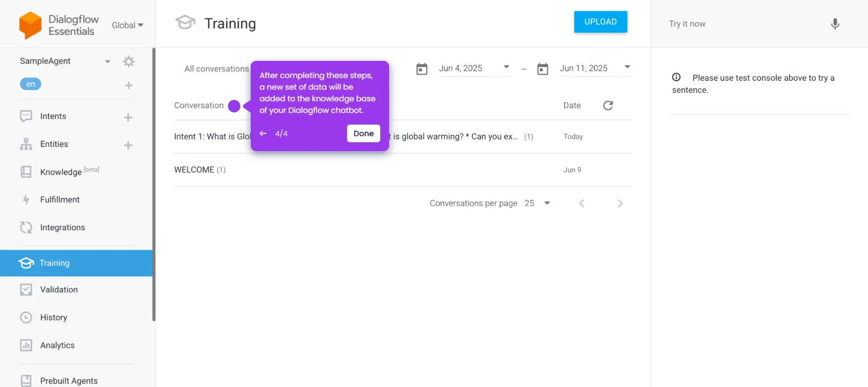
Task: Click the UPLOAD button
Action: click(x=601, y=22)
